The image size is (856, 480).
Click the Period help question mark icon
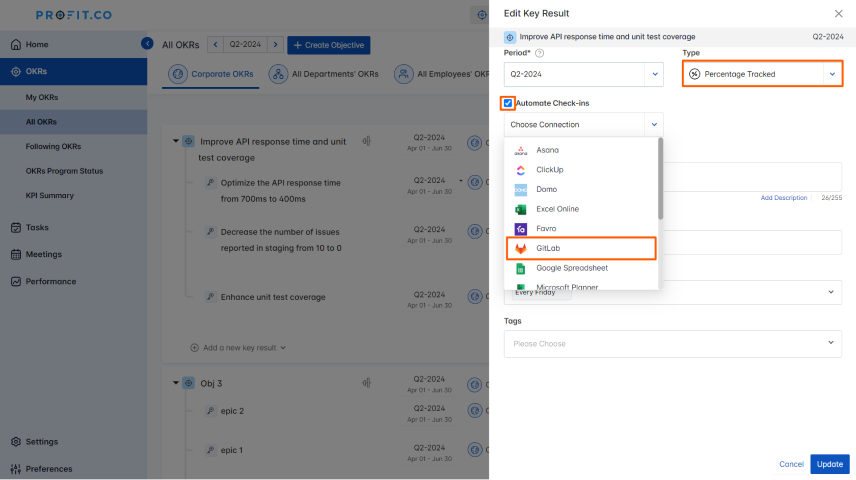pos(539,53)
